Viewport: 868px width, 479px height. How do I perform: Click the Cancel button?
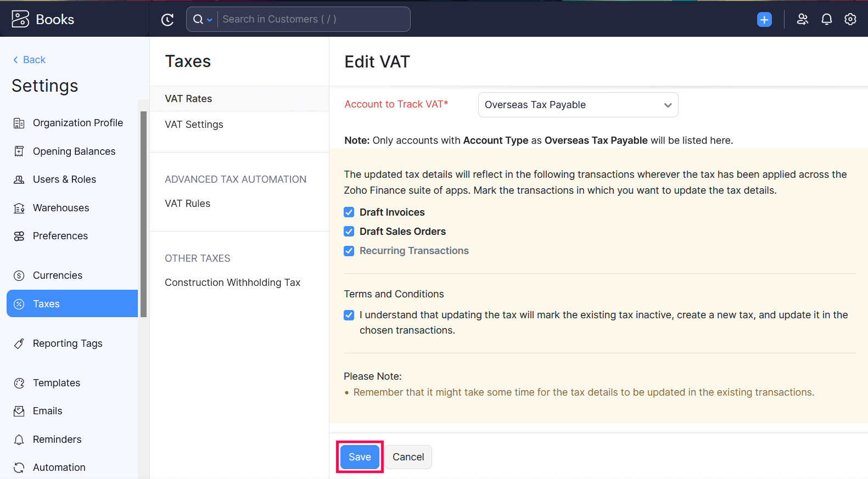pos(408,457)
